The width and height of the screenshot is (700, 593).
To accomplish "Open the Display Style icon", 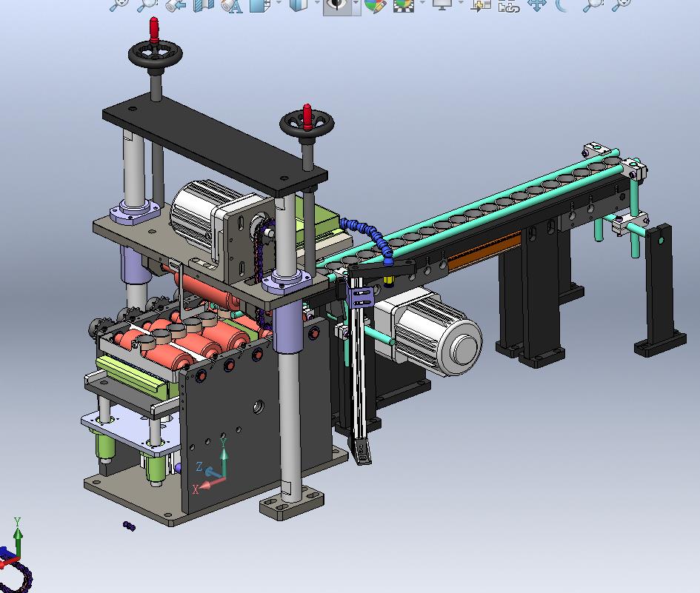I will pyautogui.click(x=299, y=4).
